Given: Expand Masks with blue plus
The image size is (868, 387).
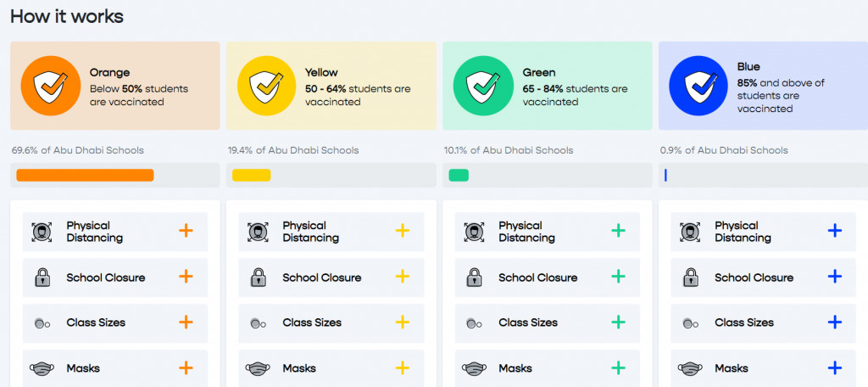Looking at the screenshot, I should click(x=834, y=367).
